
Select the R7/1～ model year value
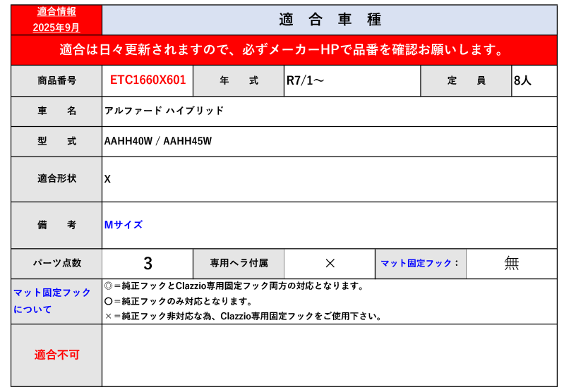coord(306,80)
